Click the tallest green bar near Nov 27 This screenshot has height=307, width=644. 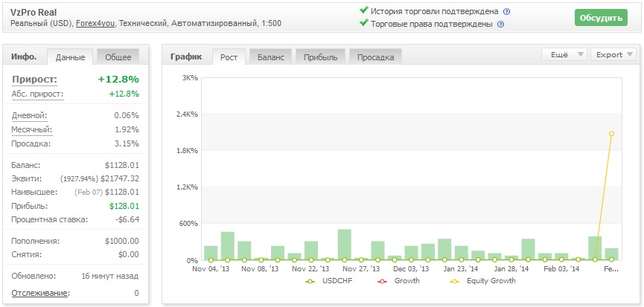[x=344, y=245]
